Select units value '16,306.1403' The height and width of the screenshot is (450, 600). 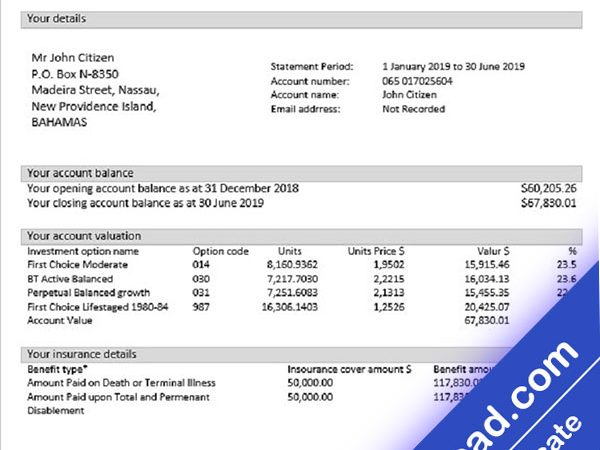pyautogui.click(x=290, y=307)
